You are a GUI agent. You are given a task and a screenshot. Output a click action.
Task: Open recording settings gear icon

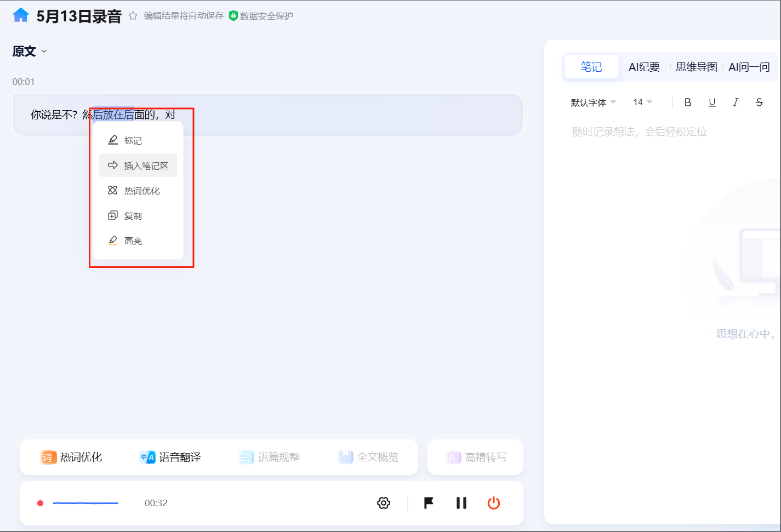pyautogui.click(x=384, y=503)
